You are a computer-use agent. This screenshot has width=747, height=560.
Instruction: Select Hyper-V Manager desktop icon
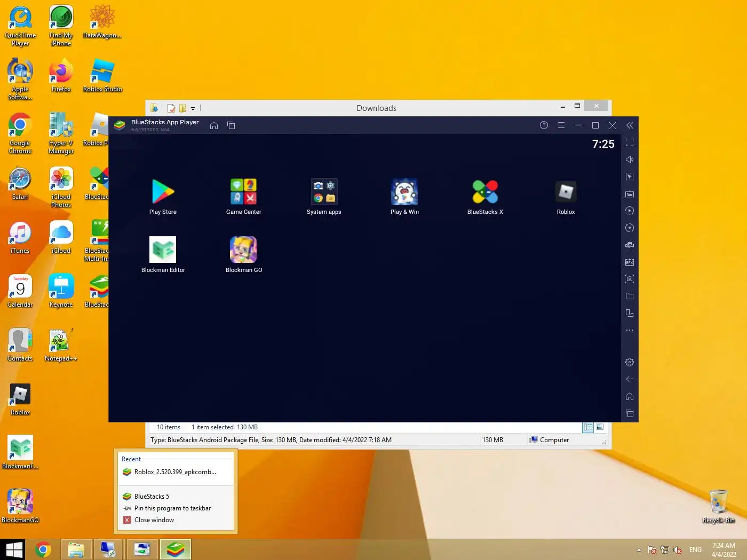61,134
